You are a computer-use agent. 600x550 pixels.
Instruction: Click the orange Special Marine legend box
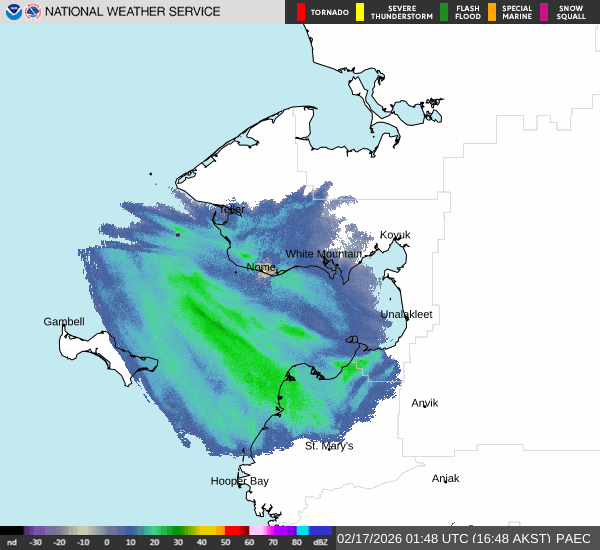[x=491, y=12]
